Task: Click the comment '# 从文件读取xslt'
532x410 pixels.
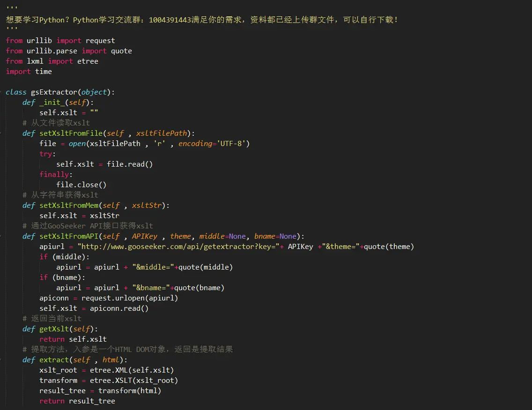Action: 56,123
